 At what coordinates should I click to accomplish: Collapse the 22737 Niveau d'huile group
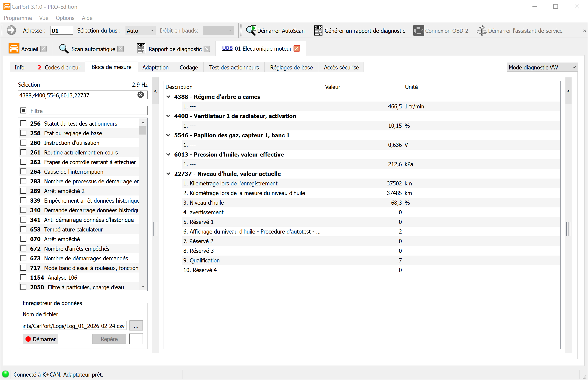168,174
